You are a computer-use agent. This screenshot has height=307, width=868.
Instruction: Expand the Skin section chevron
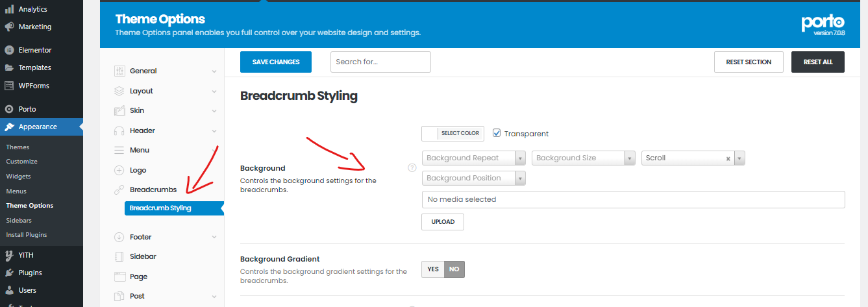[x=214, y=111]
